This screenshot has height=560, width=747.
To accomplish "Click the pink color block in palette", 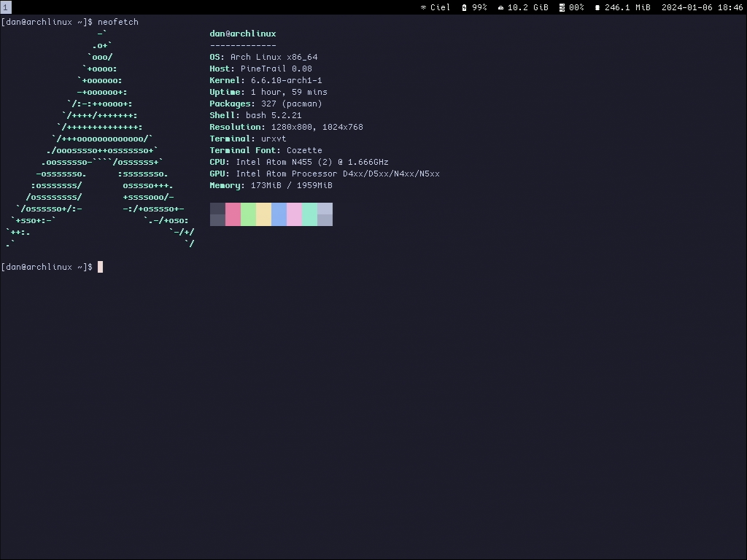I will pos(233,214).
